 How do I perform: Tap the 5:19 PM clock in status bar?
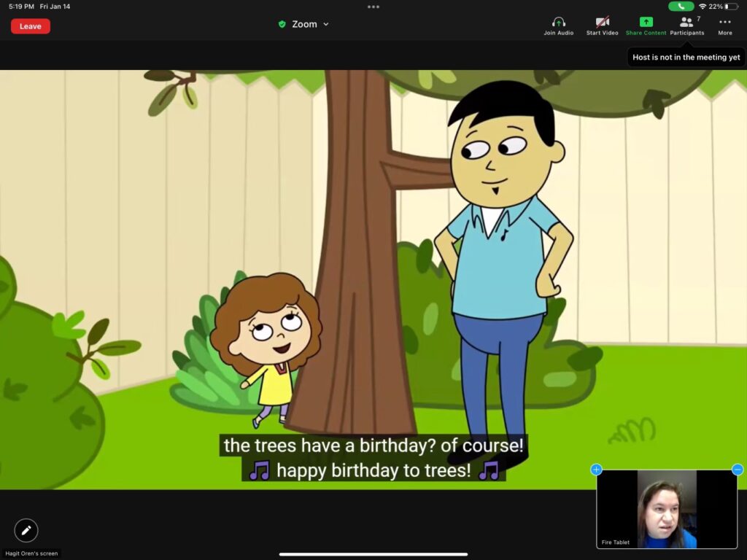point(21,7)
